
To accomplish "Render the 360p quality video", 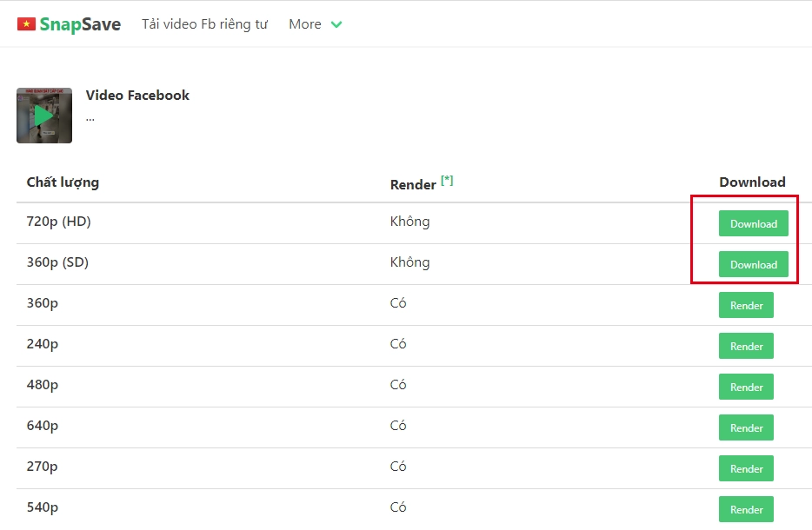I will pos(746,305).
